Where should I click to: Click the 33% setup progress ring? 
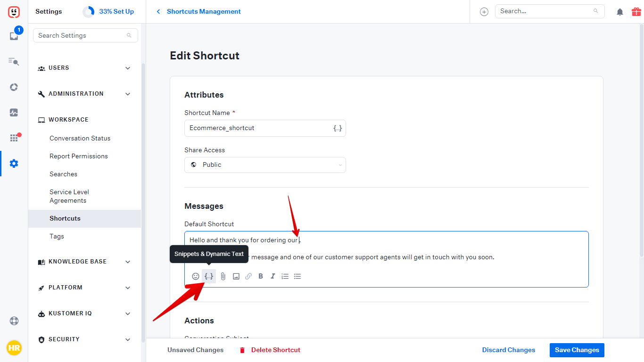88,12
